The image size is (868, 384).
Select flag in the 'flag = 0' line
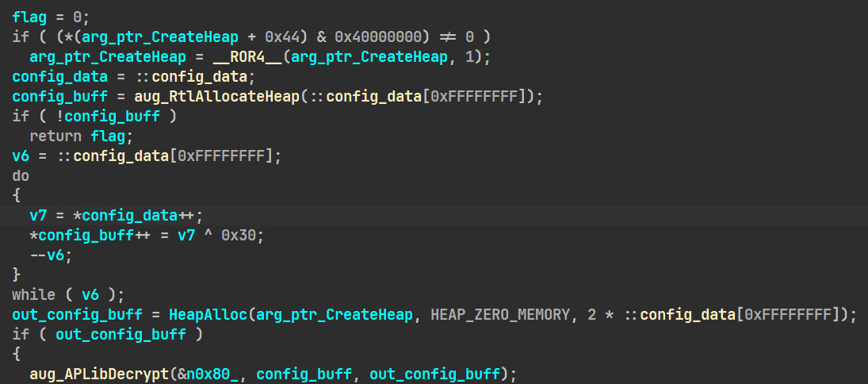pos(29,17)
